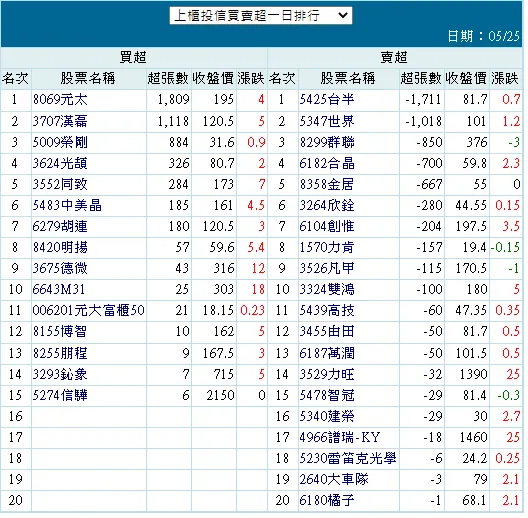Viewport: 528px width, 518px height.
Task: Open stock link 5478智冠
Action: (x=327, y=395)
